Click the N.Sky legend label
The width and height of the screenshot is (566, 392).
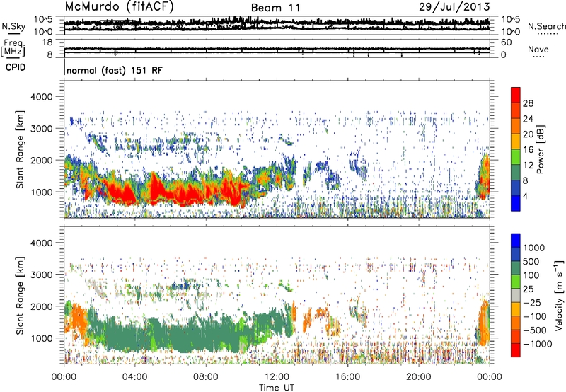coord(13,26)
